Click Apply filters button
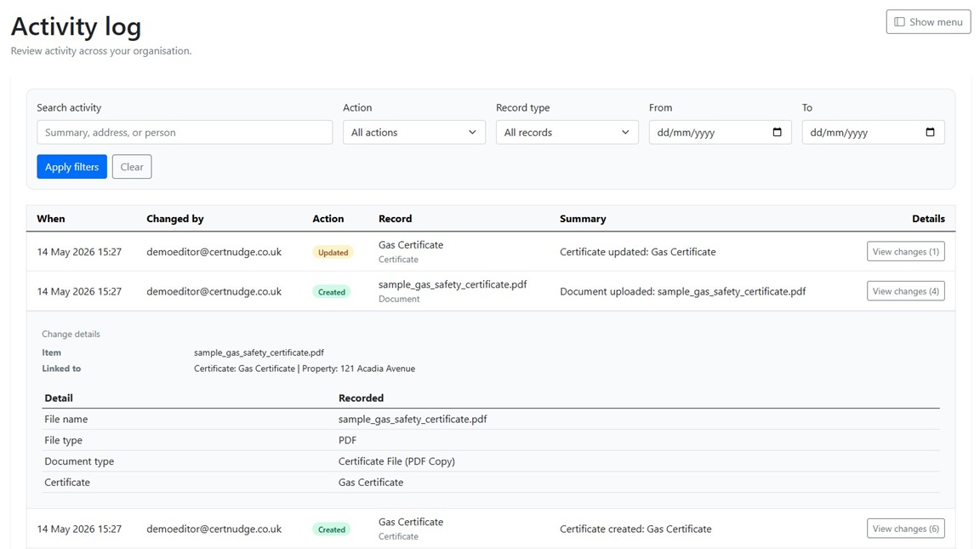Viewport: 980px width, 549px height. (71, 167)
